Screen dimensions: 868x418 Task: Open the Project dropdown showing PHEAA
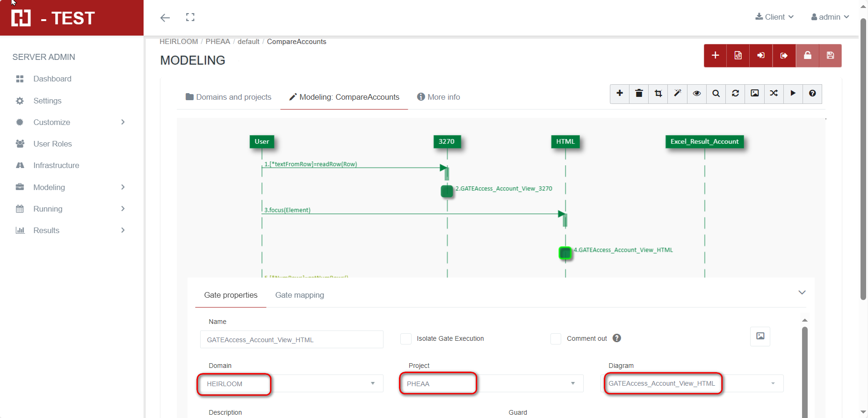pos(491,384)
